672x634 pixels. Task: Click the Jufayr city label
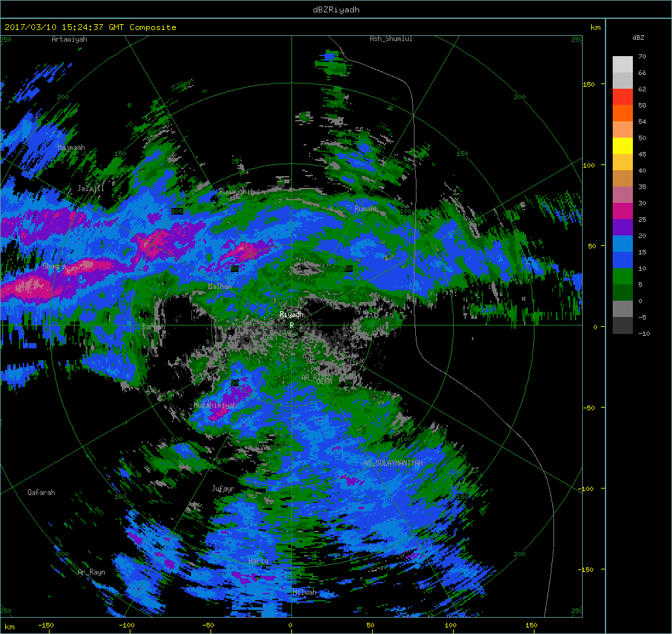pos(223,489)
